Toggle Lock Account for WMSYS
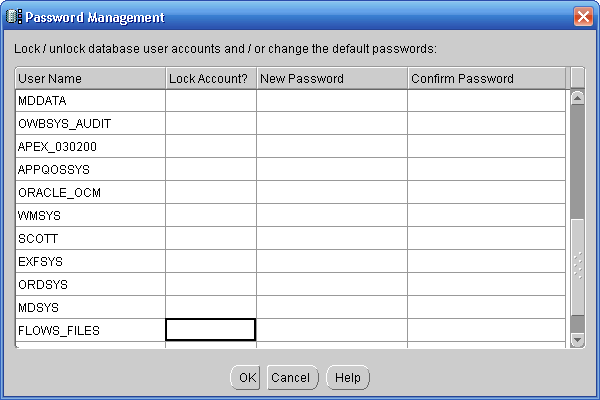Image resolution: width=600 pixels, height=400 pixels. (211, 215)
